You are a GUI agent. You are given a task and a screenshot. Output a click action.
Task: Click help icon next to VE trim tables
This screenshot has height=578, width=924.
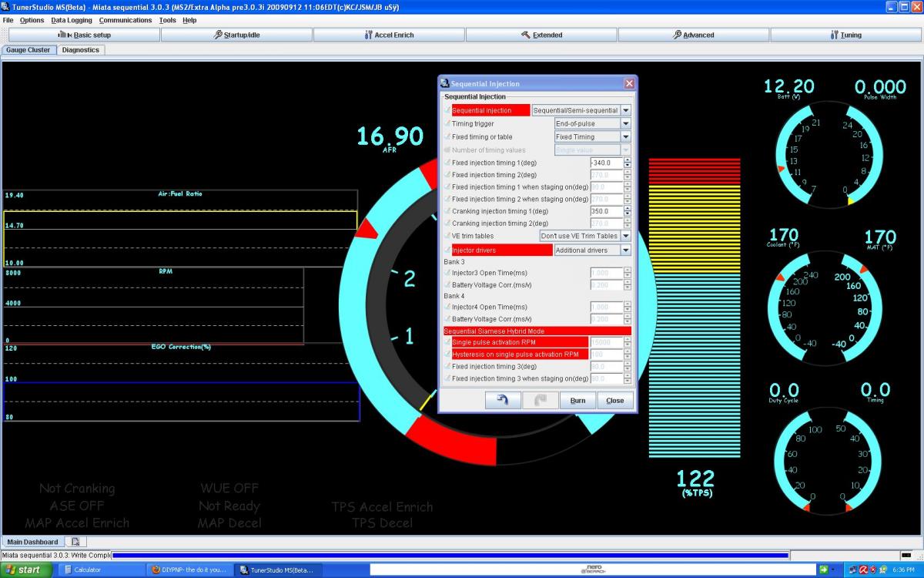tap(447, 236)
